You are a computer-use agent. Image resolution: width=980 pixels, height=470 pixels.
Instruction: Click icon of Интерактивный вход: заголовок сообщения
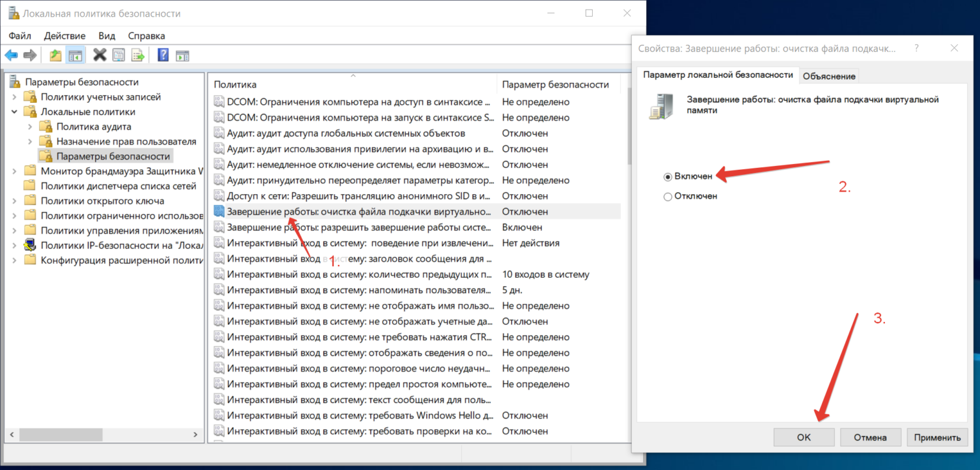[x=219, y=259]
